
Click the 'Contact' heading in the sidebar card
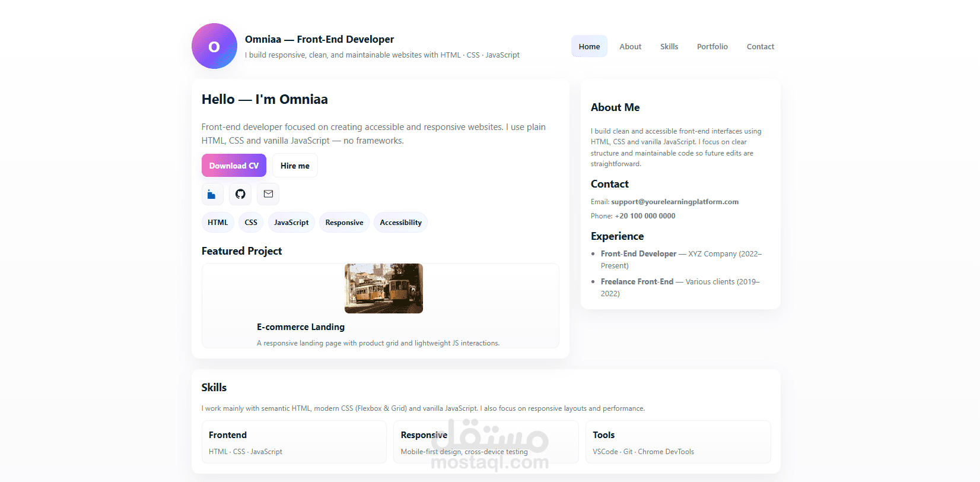pos(609,184)
